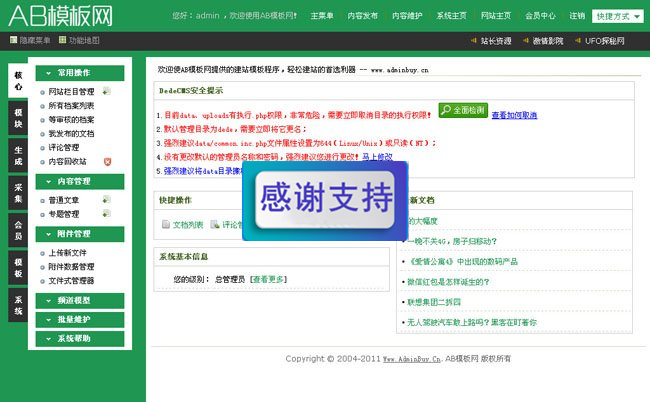The width and height of the screenshot is (650, 402).
Task: Open 系统主页 in top navigation
Action: pyautogui.click(x=451, y=16)
